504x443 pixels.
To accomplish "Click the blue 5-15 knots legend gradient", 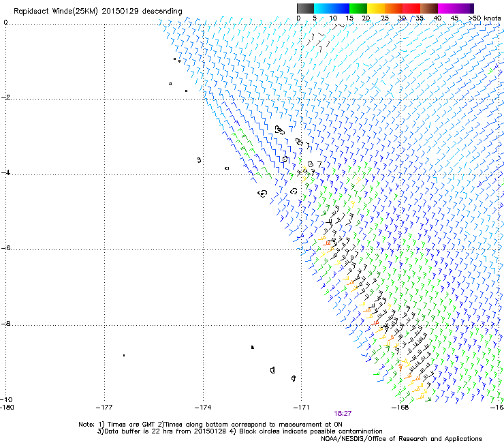I will coord(332,8).
